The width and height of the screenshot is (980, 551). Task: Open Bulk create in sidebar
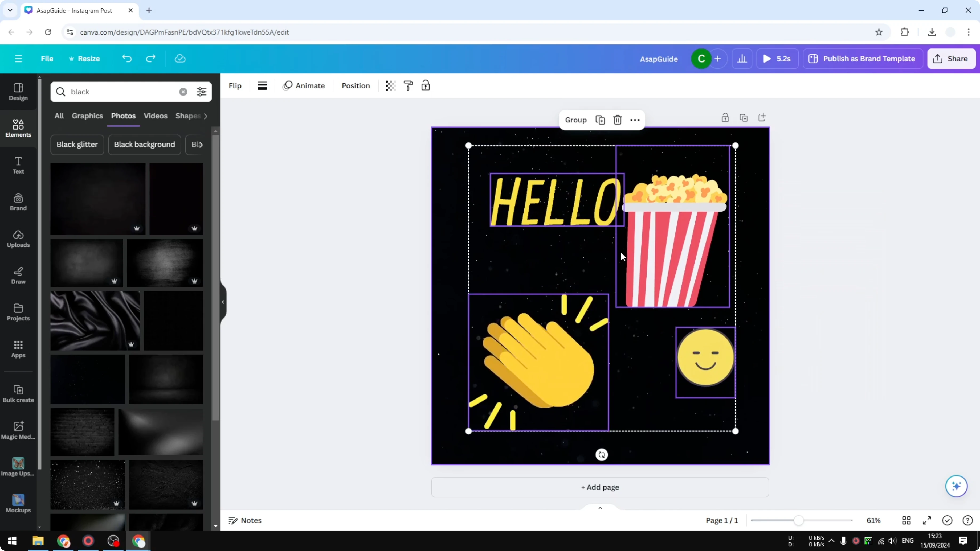(18, 394)
